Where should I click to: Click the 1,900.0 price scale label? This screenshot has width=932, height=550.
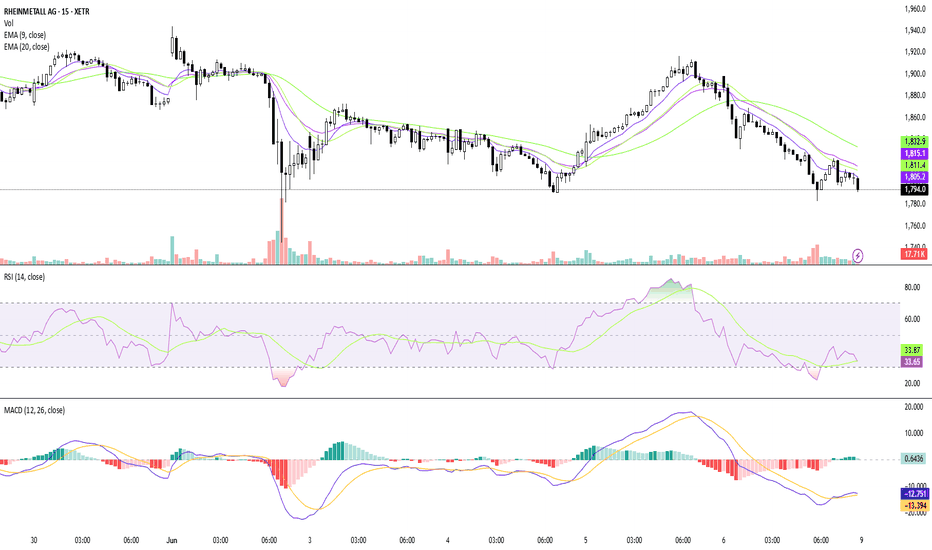click(915, 74)
